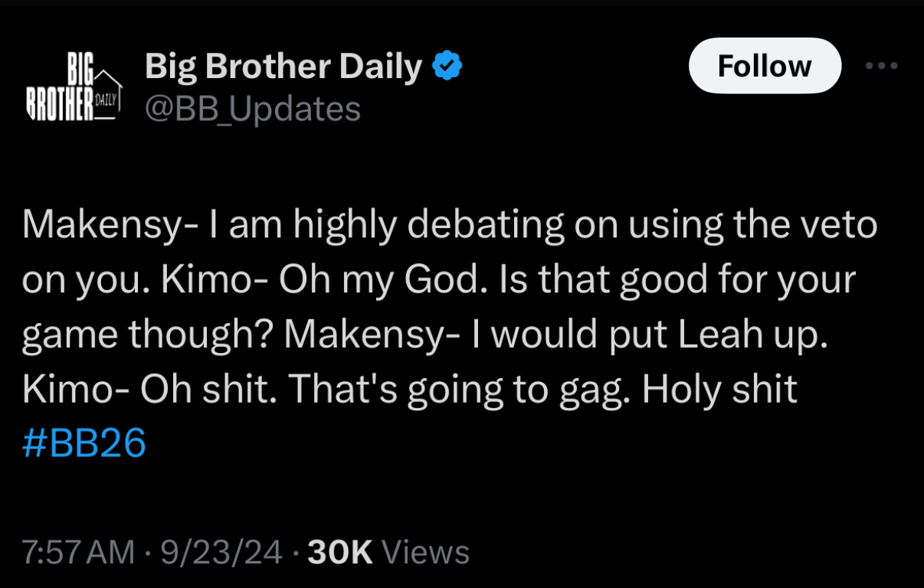Visit the @BB_Updates handle link
The image size is (924, 588).
tap(252, 109)
